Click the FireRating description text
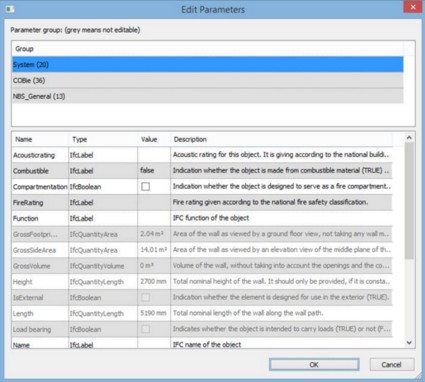The image size is (425, 382). coord(270,202)
